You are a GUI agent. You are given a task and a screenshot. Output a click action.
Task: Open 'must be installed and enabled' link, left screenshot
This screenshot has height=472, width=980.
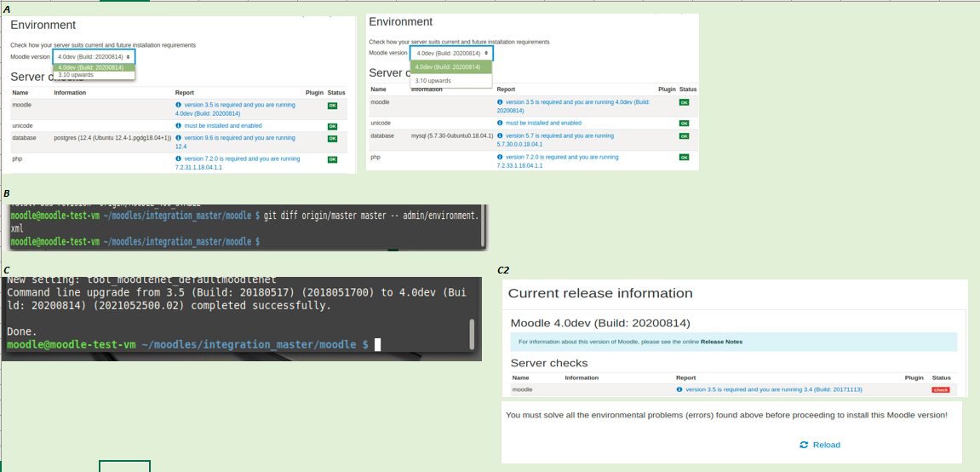coord(221,125)
